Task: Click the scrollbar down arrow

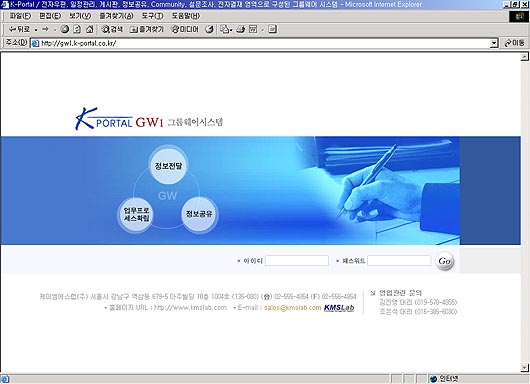Action: pos(524,367)
